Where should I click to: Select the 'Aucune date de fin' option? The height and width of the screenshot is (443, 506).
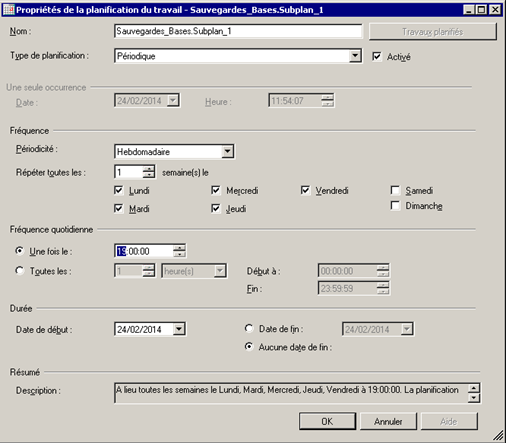(249, 347)
